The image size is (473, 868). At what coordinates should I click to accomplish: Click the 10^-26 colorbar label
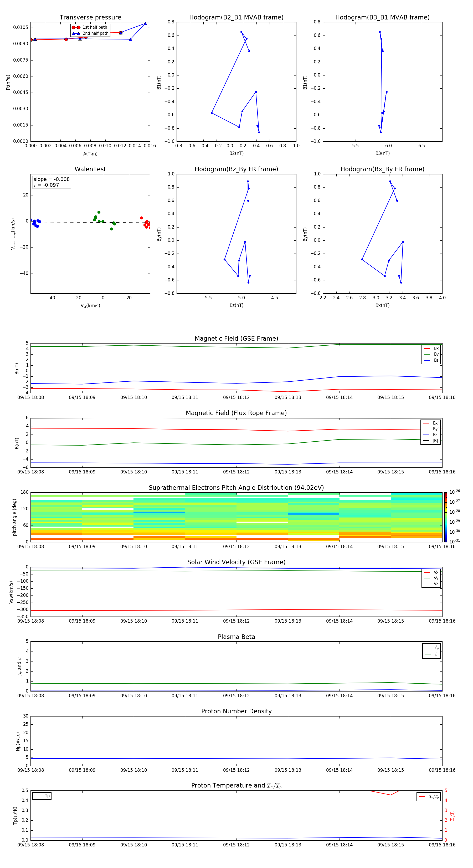click(x=455, y=492)
